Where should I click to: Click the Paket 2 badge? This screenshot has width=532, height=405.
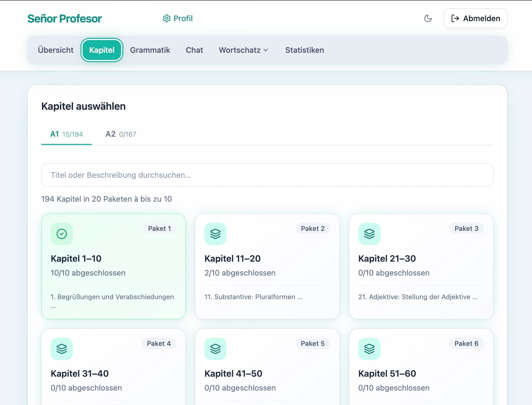(313, 228)
